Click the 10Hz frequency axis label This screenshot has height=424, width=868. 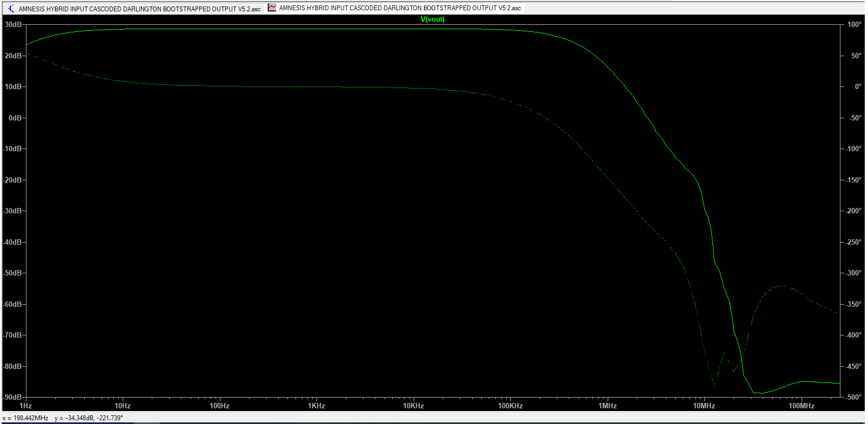tap(123, 406)
